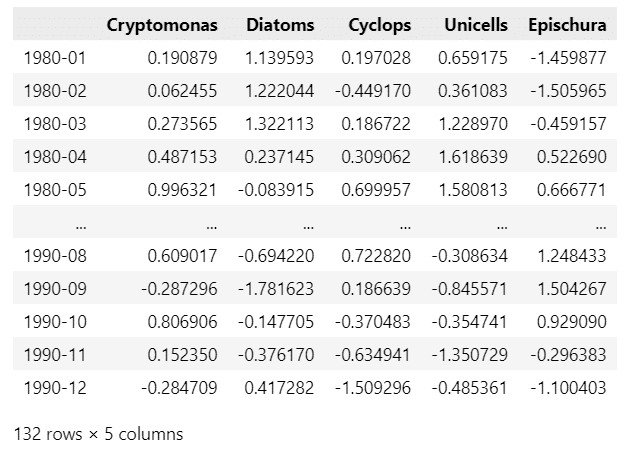The width and height of the screenshot is (641, 458).
Task: Select the Epischura column header
Action: 567,25
